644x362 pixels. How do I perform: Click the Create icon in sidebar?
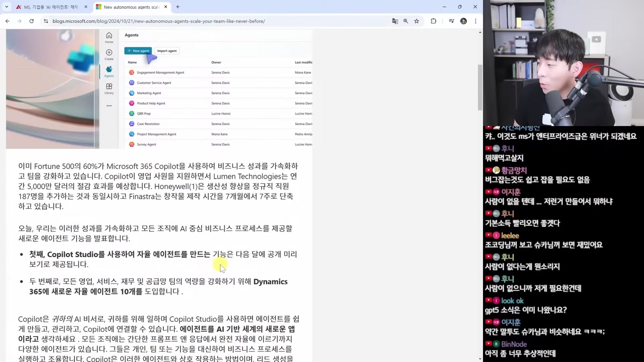109,55
